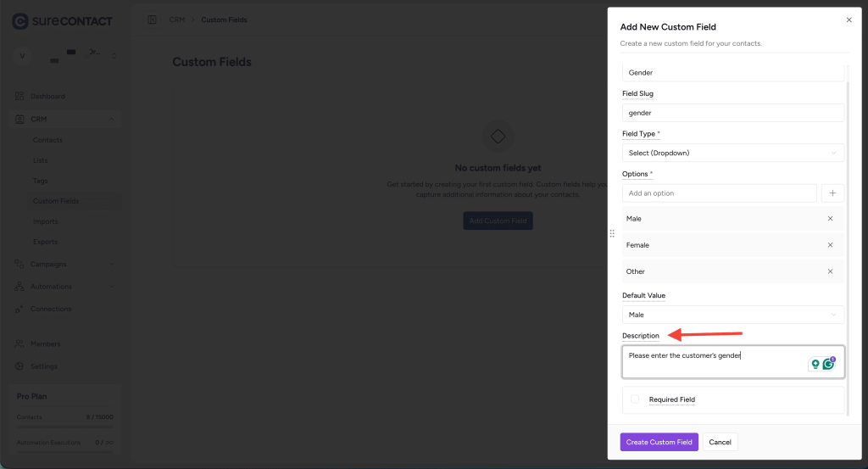Click the SureContact logo
This screenshot has width=868, height=469.
tap(62, 20)
